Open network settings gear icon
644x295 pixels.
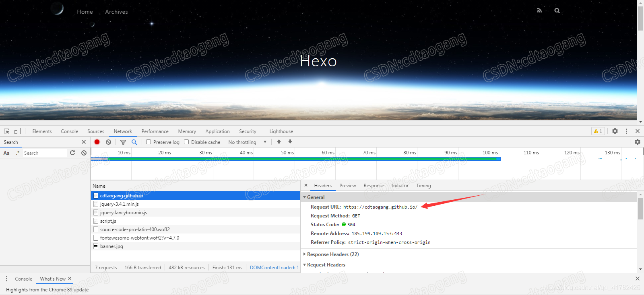(x=638, y=142)
